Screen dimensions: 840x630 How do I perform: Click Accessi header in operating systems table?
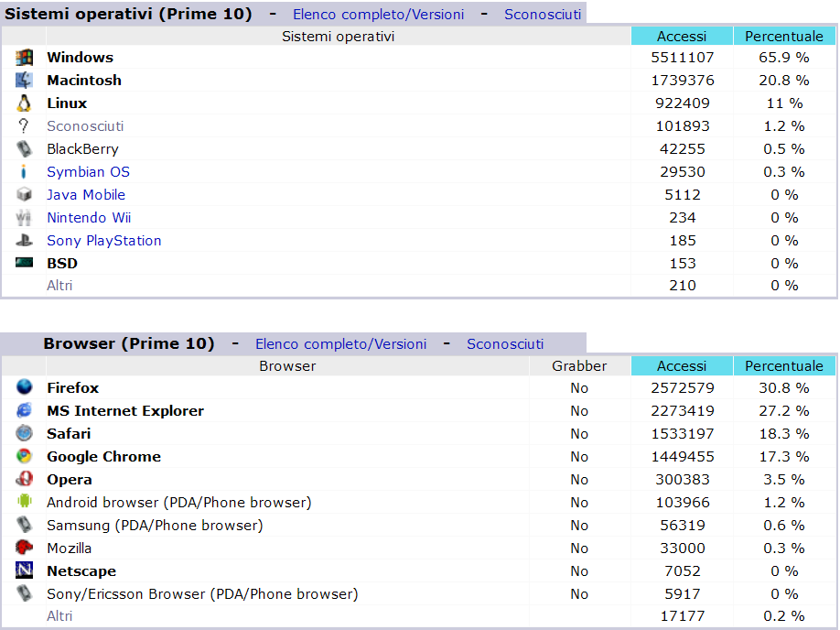(682, 37)
